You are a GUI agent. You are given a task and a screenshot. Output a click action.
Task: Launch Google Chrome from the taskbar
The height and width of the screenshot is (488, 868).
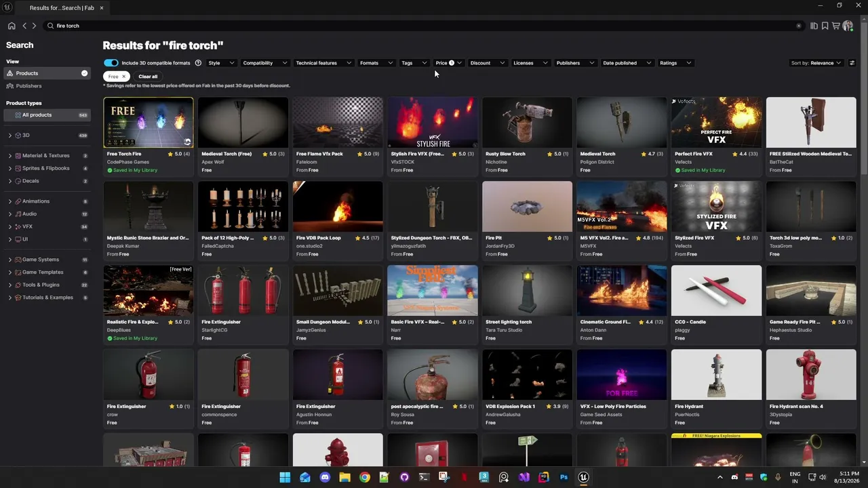click(x=365, y=477)
